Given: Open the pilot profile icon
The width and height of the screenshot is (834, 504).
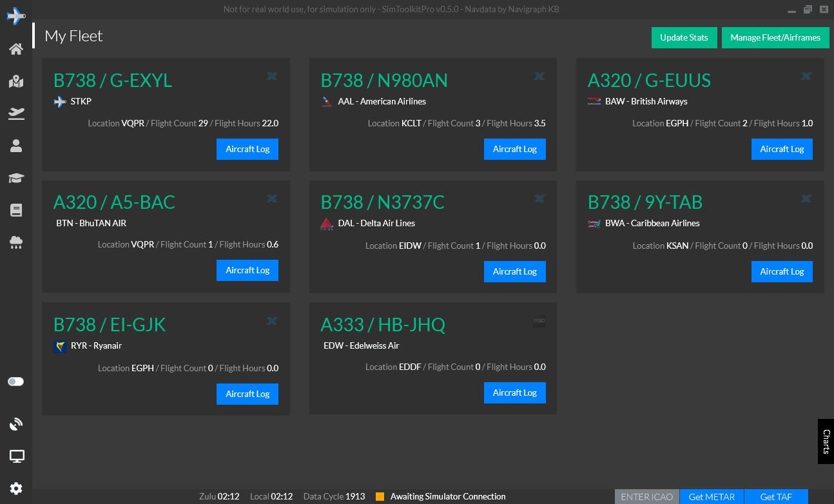Looking at the screenshot, I should click(x=16, y=146).
